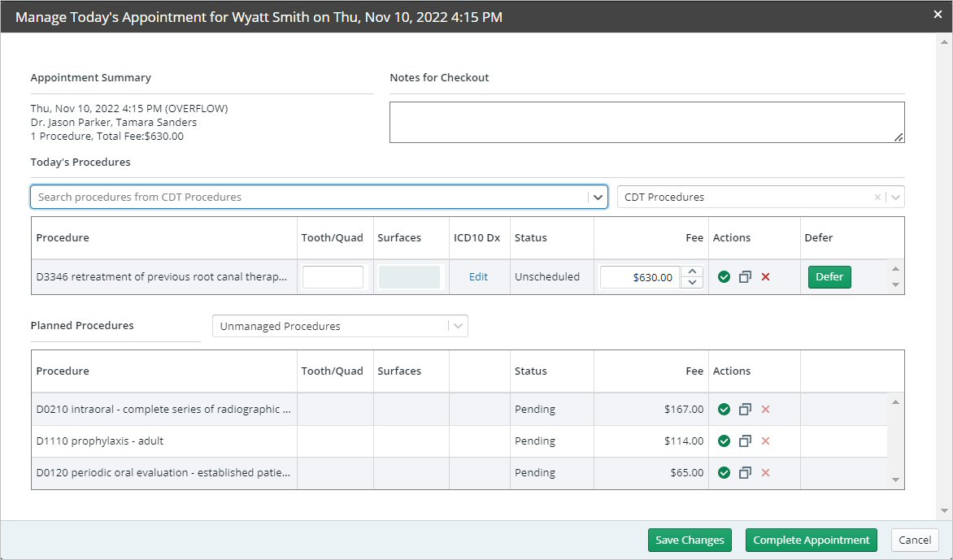Open the procedure search dropdown arrow
This screenshot has width=953, height=560.
pos(598,198)
